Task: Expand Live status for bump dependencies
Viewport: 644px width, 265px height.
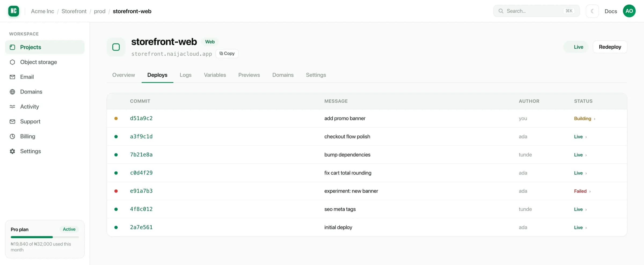Action: (586, 155)
